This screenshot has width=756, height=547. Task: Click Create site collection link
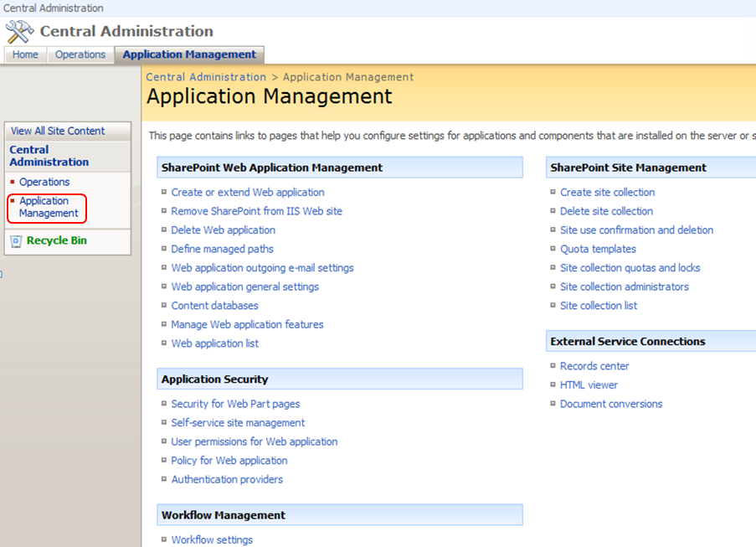tap(607, 193)
